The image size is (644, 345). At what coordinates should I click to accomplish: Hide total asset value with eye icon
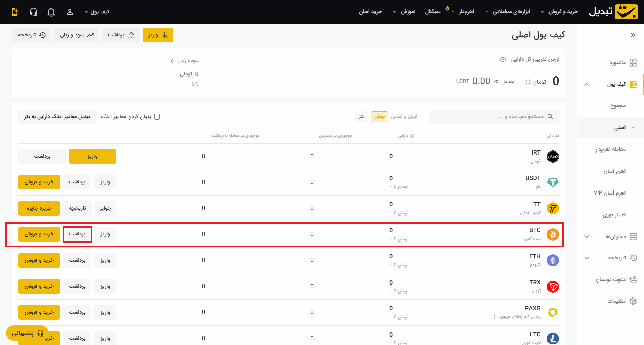(x=503, y=59)
